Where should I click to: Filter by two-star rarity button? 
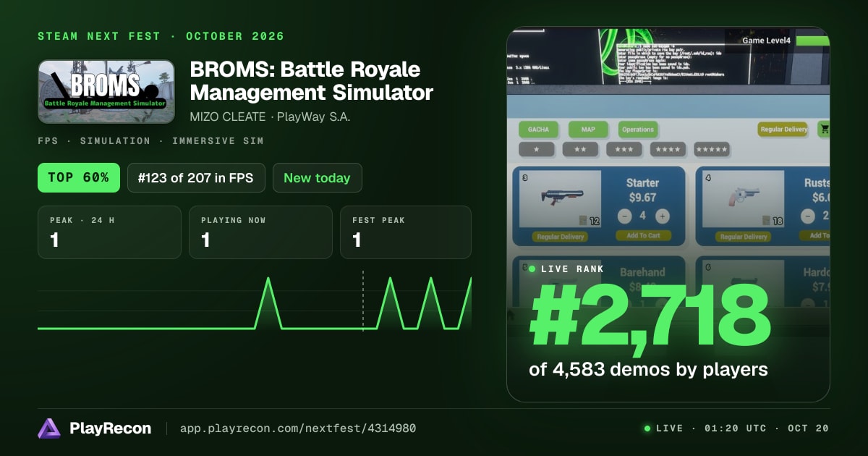(x=580, y=149)
